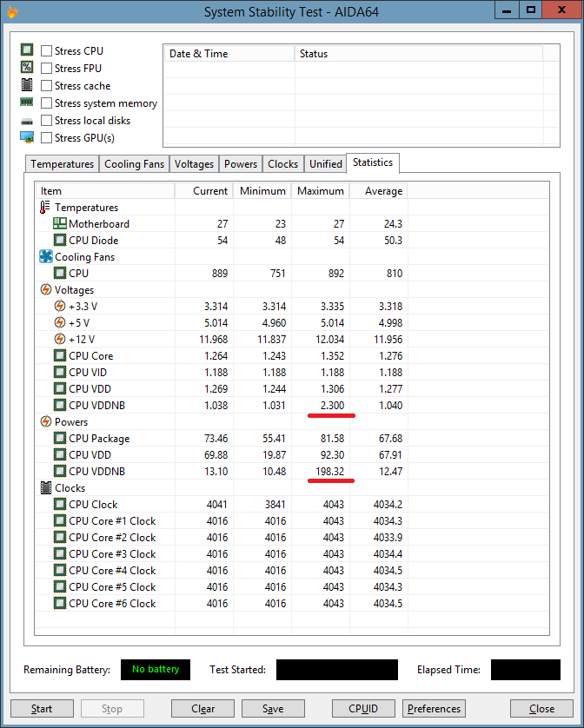Click the Minimum column header
The height and width of the screenshot is (728, 584).
(262, 191)
